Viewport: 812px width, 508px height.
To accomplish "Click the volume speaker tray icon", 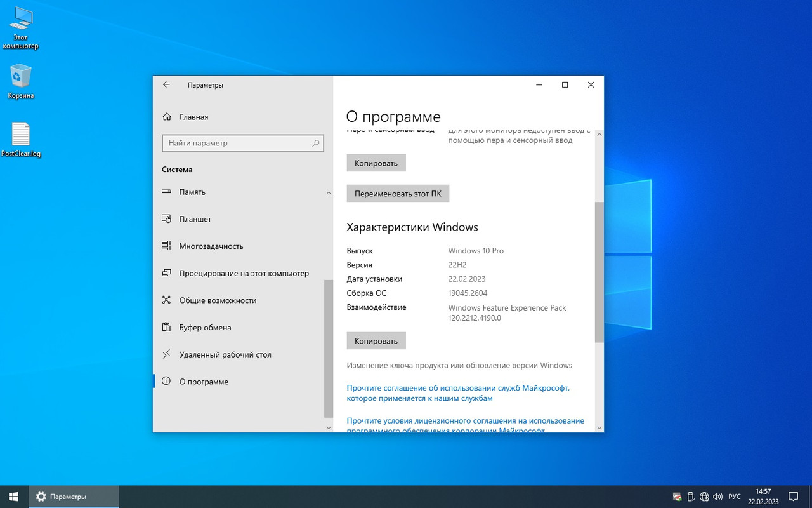I will coord(717,497).
